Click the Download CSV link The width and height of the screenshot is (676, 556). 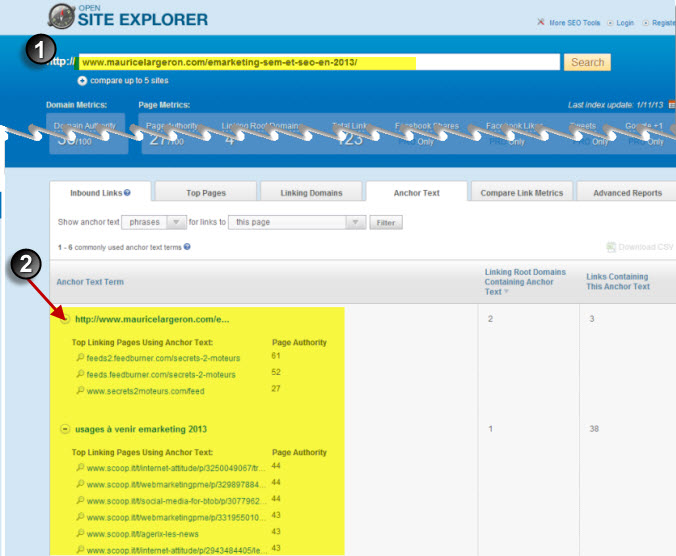[x=645, y=247]
